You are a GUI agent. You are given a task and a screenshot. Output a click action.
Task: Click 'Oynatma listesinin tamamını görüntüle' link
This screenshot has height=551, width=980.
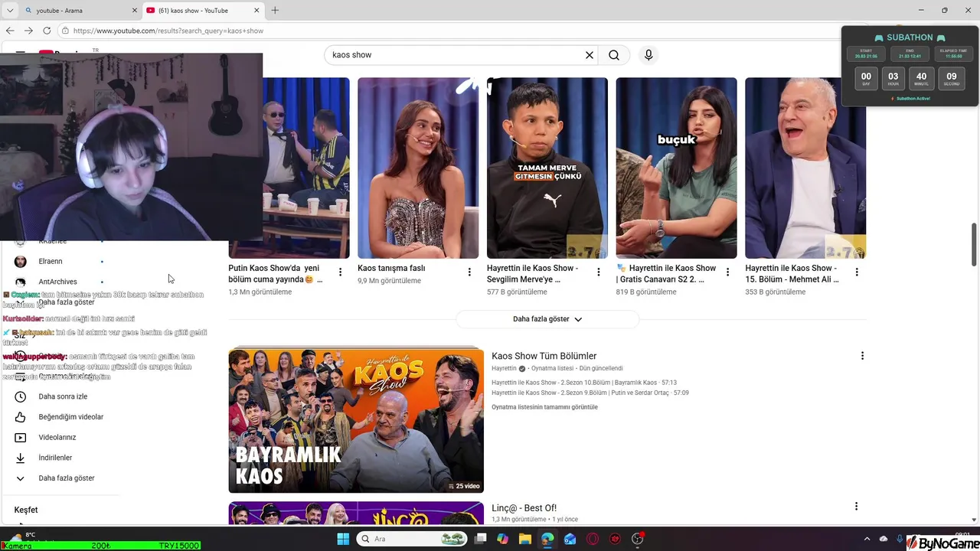[x=544, y=407]
